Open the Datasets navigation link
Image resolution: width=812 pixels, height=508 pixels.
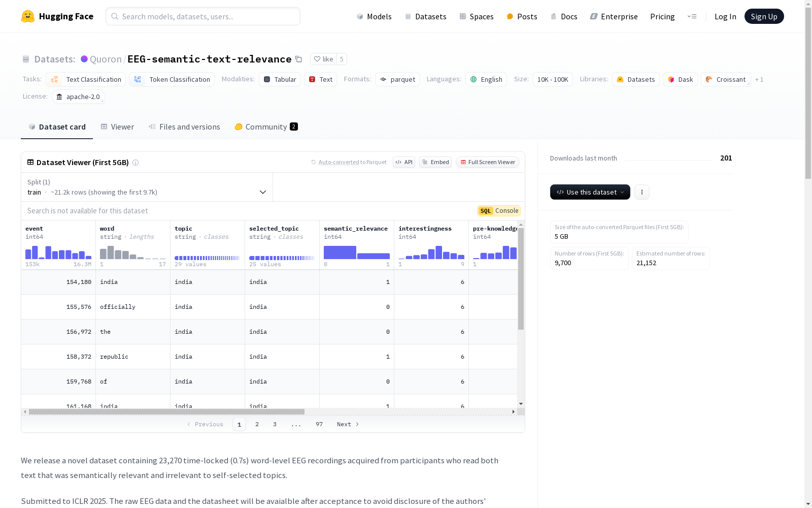click(425, 16)
